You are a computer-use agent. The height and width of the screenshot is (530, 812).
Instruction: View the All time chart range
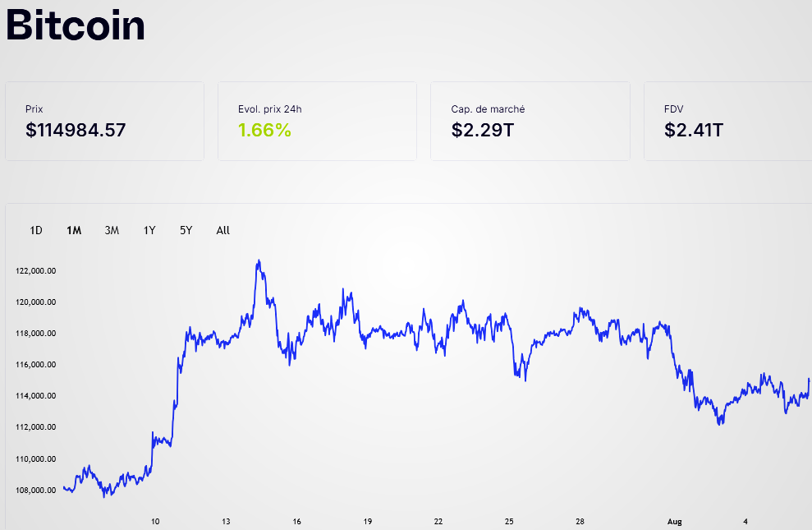(222, 231)
